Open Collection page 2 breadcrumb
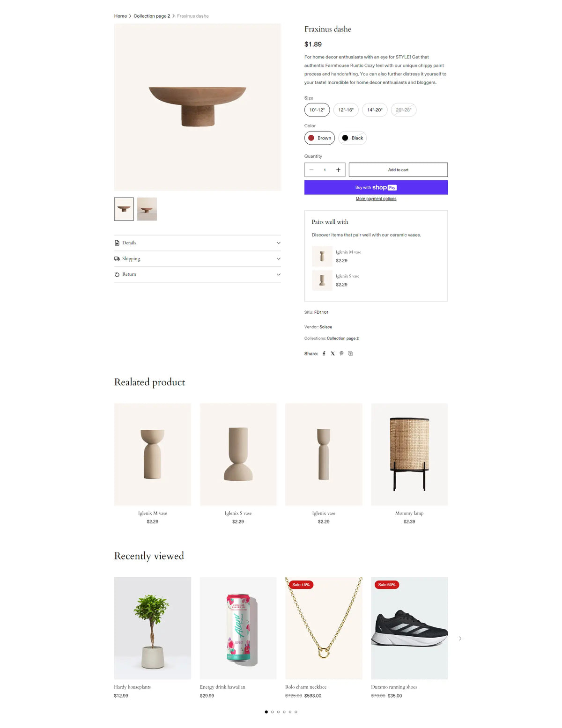Viewport: 562px width, 728px height. click(152, 16)
